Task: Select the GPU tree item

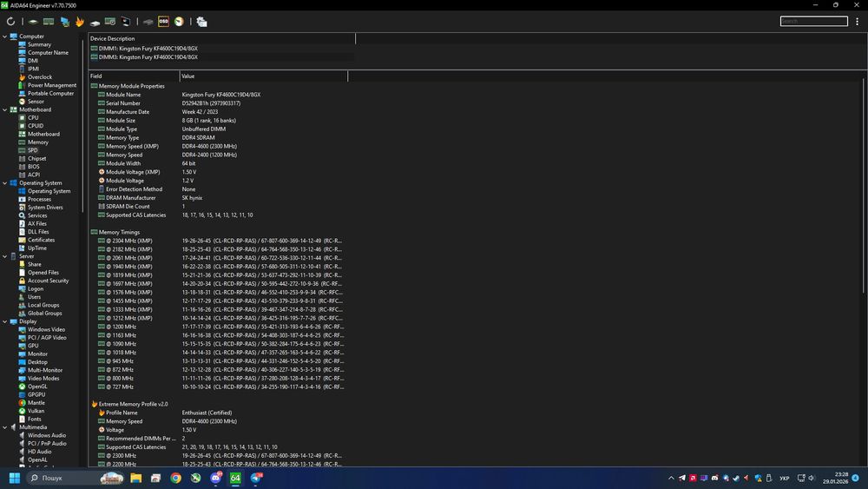Action: (33, 346)
